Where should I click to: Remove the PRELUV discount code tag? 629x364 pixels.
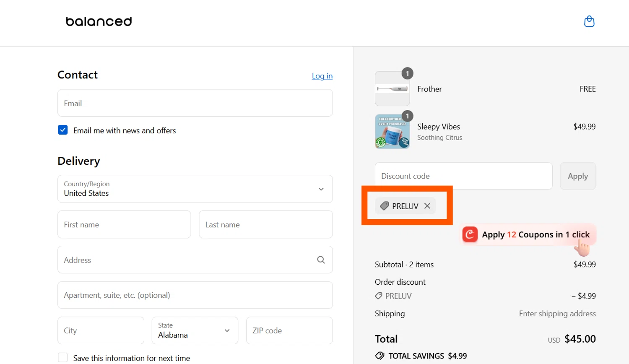tap(427, 206)
